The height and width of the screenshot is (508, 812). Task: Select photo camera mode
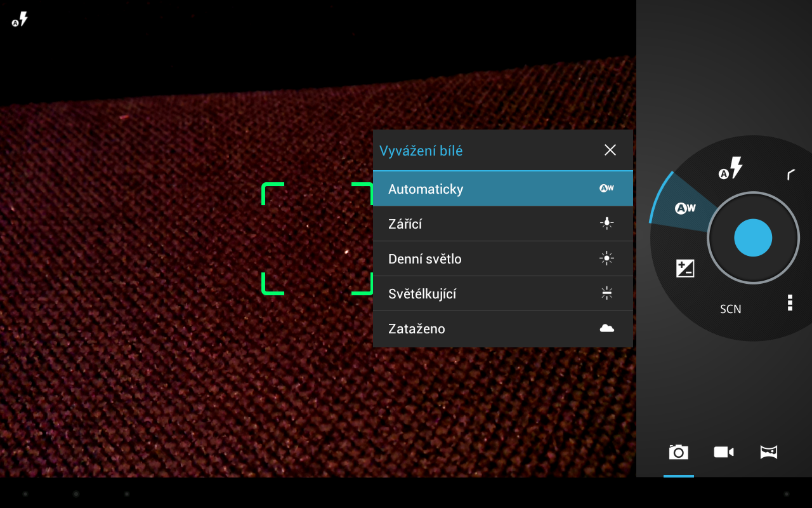[x=678, y=452]
